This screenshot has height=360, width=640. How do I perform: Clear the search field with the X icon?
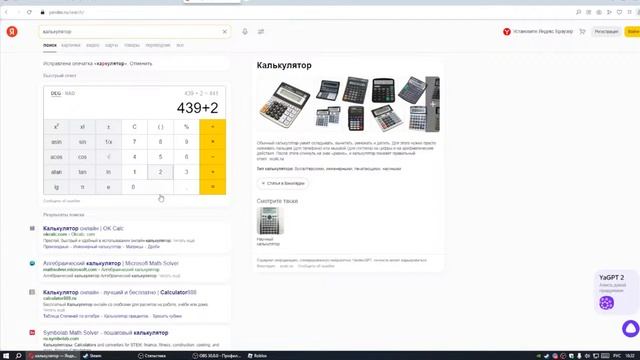224,31
